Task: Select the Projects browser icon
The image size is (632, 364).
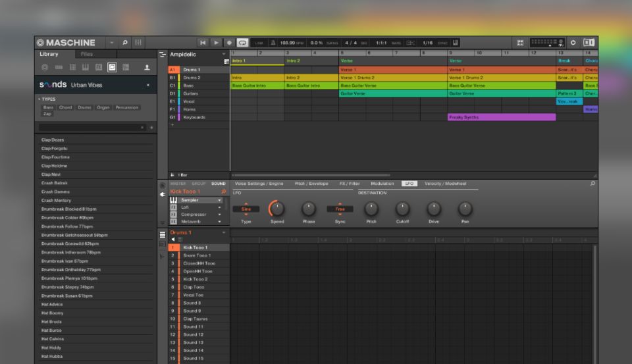Action: pos(45,67)
